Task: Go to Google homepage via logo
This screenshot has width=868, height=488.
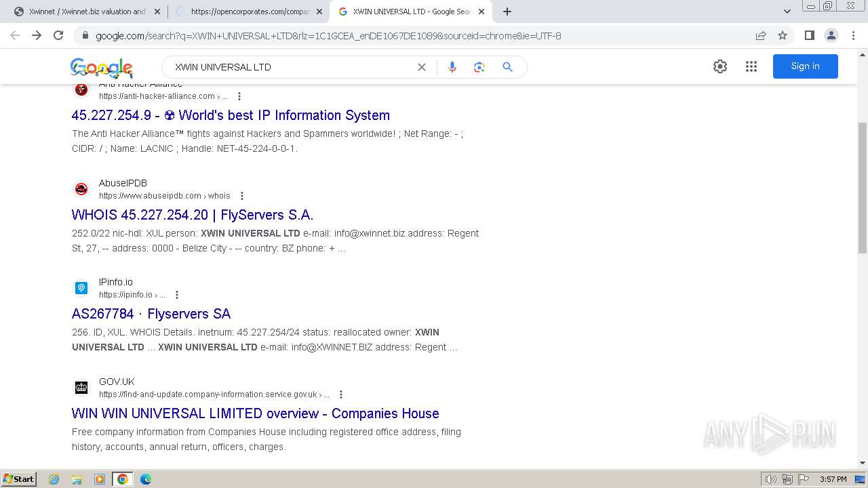Action: click(x=102, y=67)
